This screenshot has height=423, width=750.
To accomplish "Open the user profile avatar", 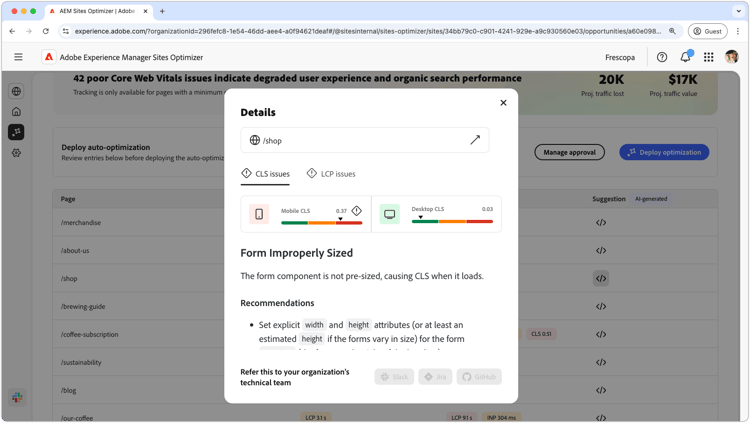I will tap(731, 57).
